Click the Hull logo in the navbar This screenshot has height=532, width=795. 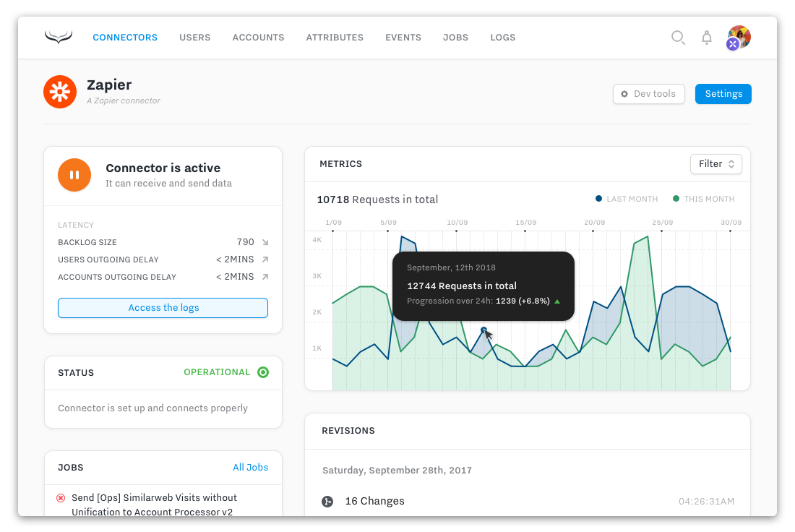59,37
